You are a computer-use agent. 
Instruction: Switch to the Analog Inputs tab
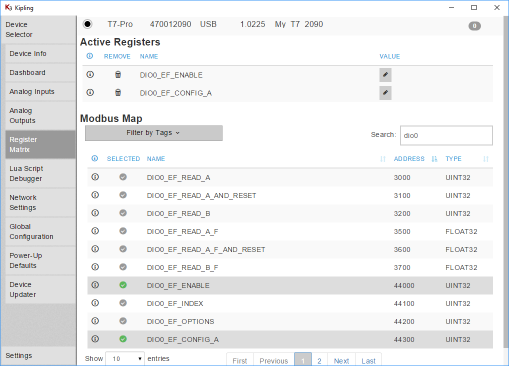tap(40, 92)
